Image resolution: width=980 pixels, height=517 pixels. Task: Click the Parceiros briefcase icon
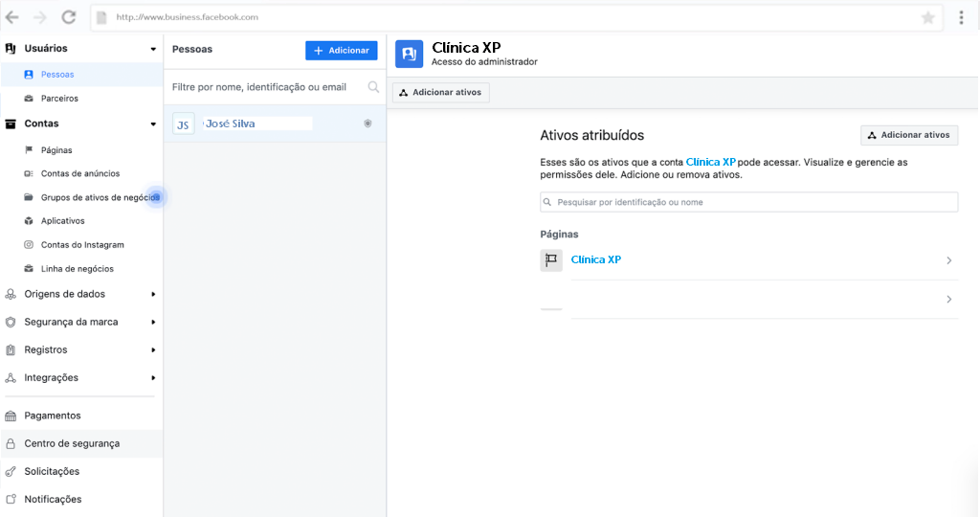(29, 99)
